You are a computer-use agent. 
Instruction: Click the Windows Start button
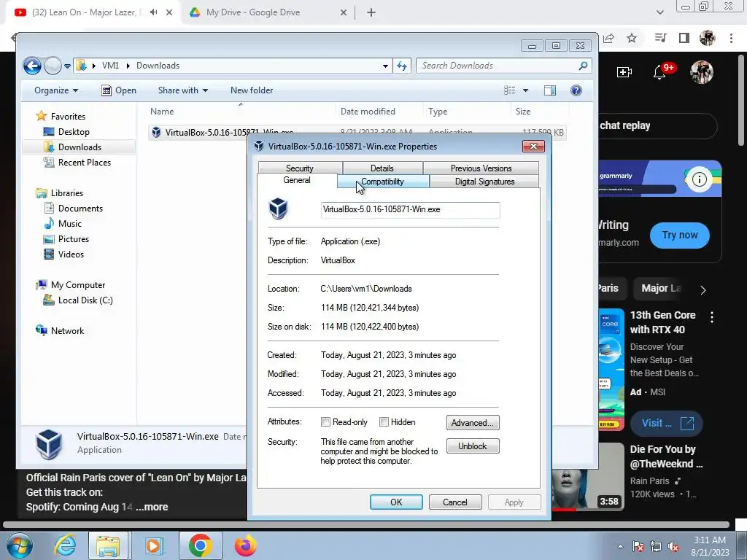point(19,545)
